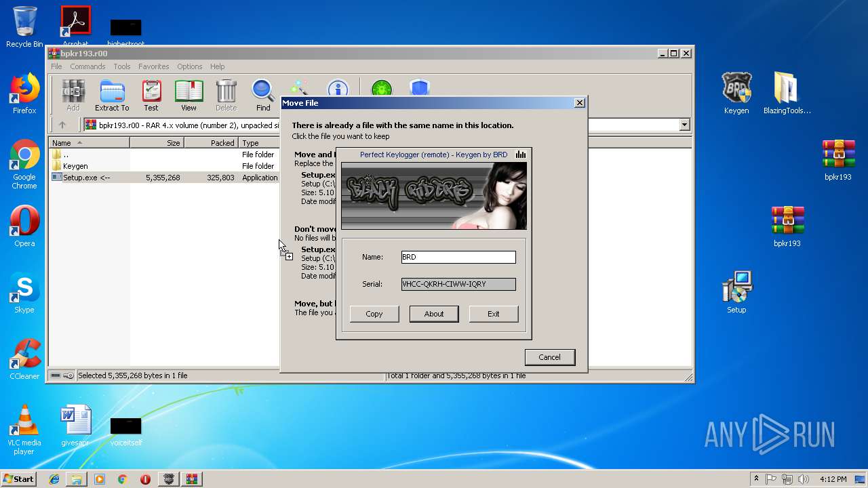The image size is (868, 488).
Task: Open the Help menu
Action: [217, 66]
